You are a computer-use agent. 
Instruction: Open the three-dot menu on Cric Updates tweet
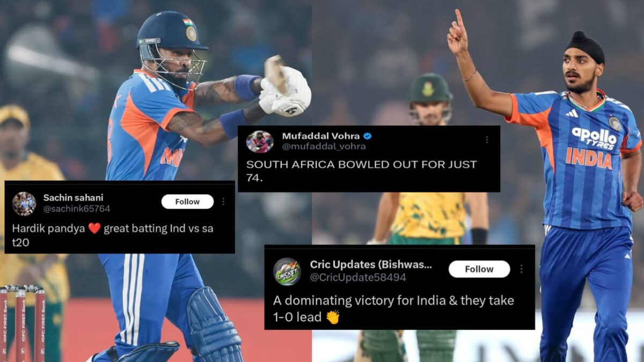[x=521, y=269]
